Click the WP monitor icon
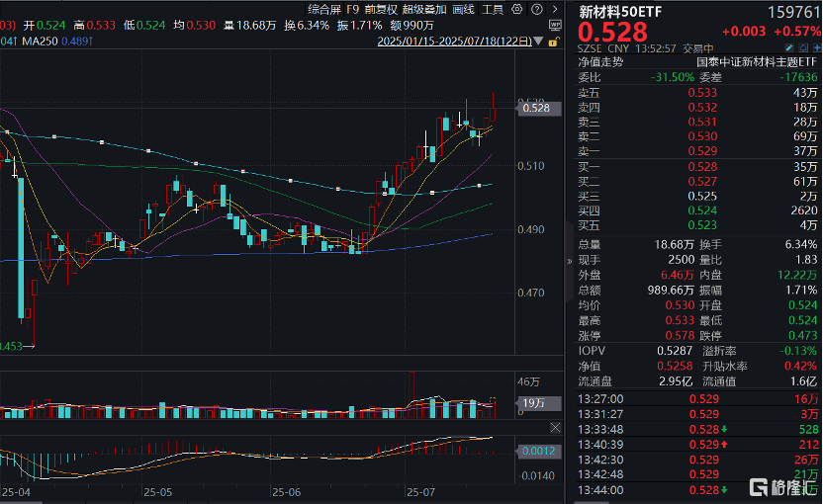This screenshot has height=504, width=823. [x=555, y=25]
